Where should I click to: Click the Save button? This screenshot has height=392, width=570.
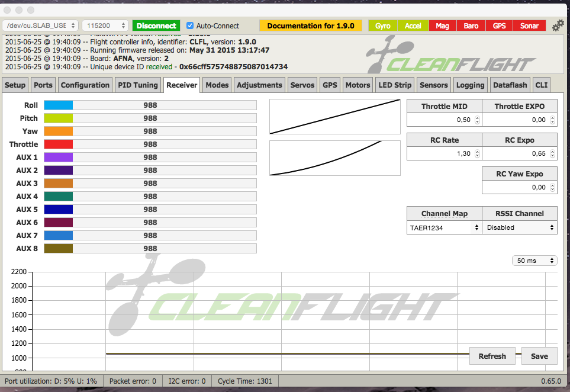(x=539, y=356)
